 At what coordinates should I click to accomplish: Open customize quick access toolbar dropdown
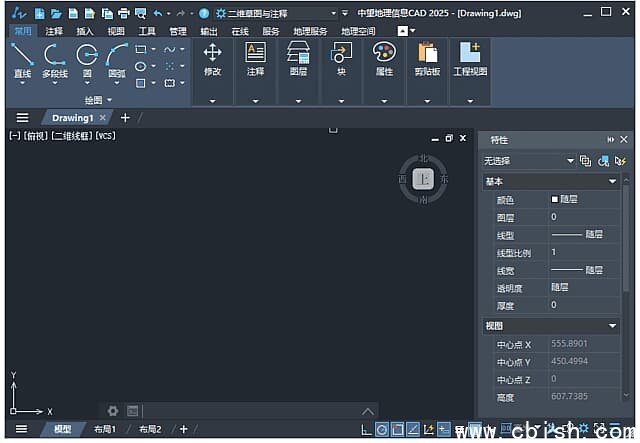click(x=345, y=13)
